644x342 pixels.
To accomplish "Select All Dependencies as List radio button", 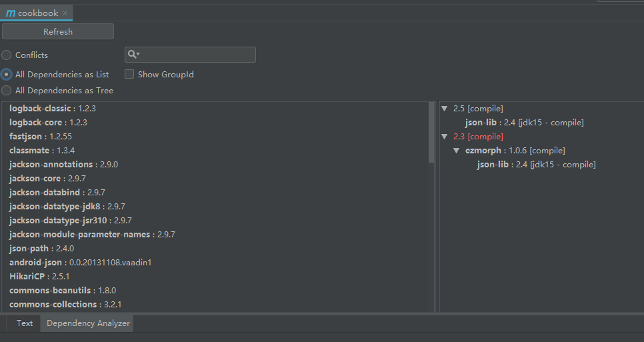I will [6, 74].
